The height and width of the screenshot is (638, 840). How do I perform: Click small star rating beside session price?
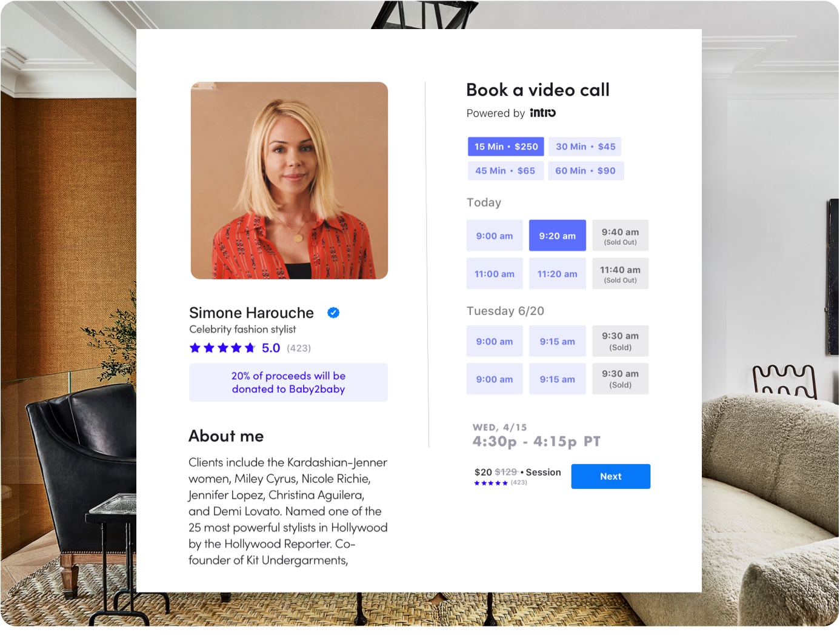(x=491, y=483)
